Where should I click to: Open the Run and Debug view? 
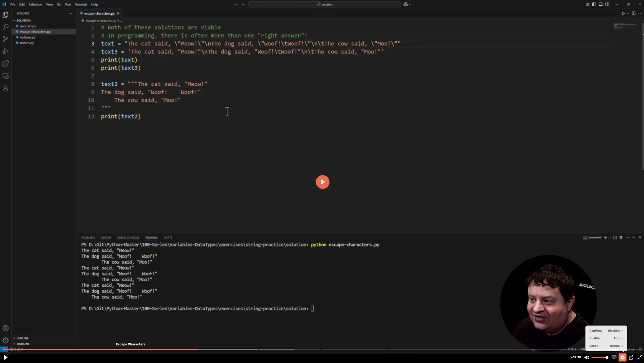[x=5, y=51]
